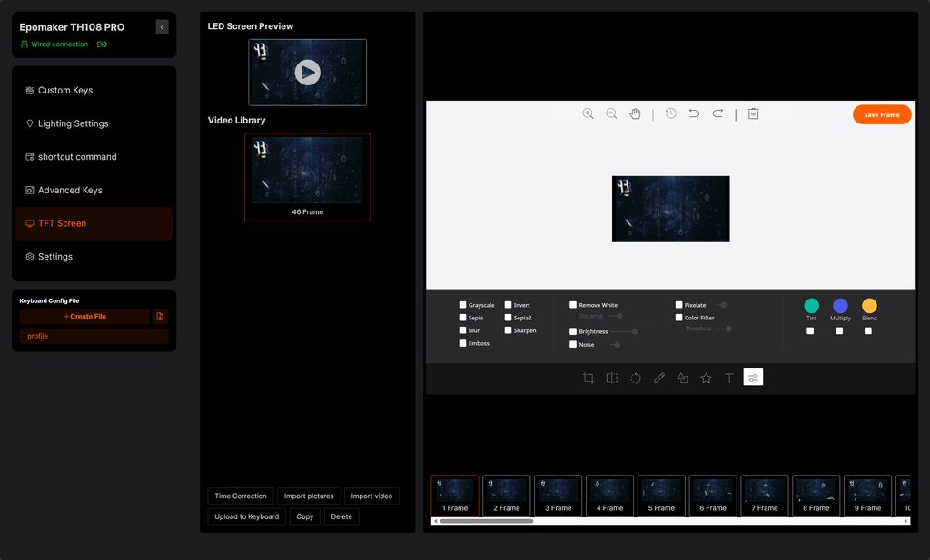
Task: Switch to Advanced Keys
Action: click(94, 190)
